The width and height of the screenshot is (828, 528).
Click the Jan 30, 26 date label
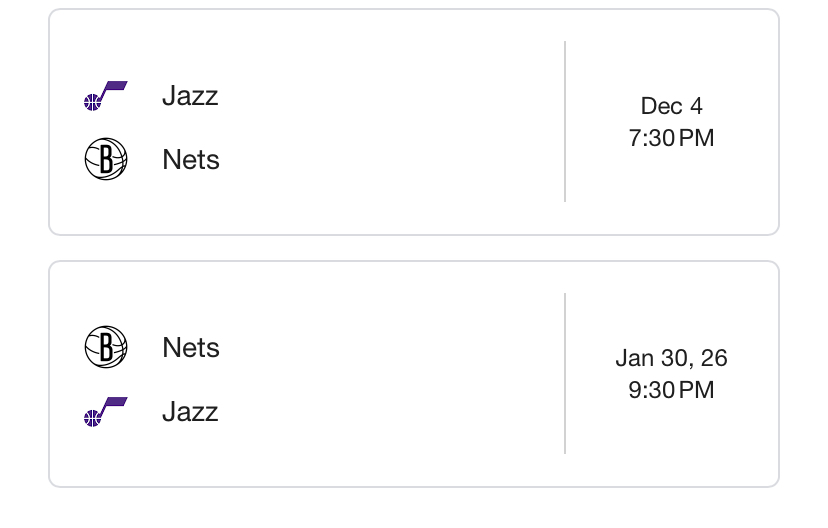(x=671, y=358)
